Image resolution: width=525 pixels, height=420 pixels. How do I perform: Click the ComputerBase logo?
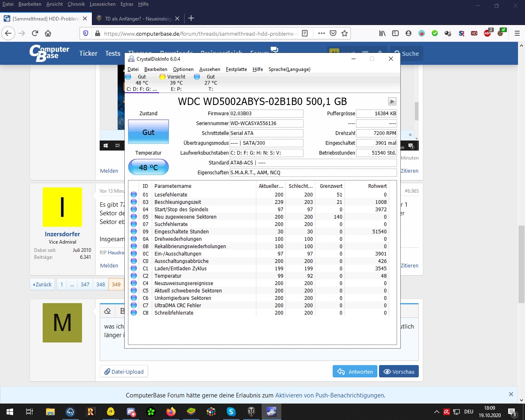(x=49, y=53)
